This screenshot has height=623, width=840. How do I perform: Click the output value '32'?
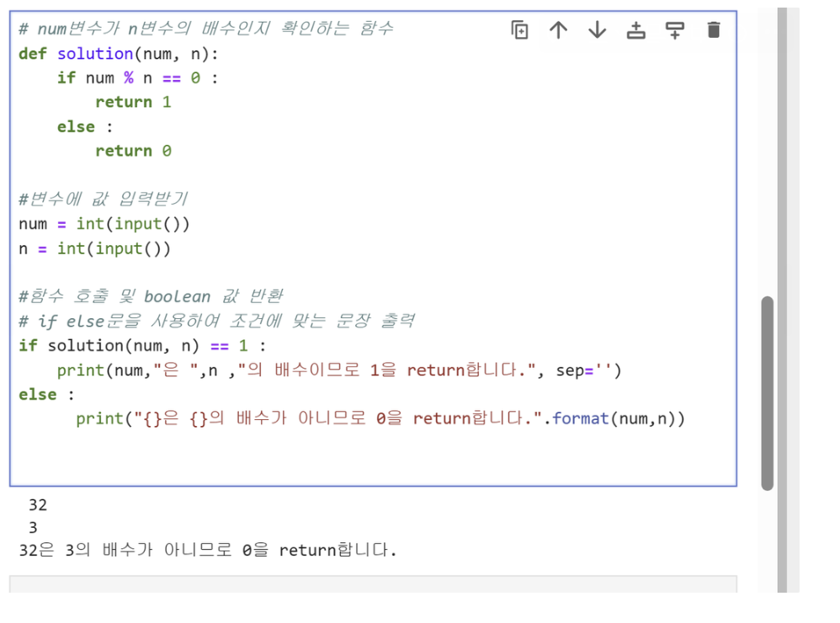pyautogui.click(x=38, y=505)
